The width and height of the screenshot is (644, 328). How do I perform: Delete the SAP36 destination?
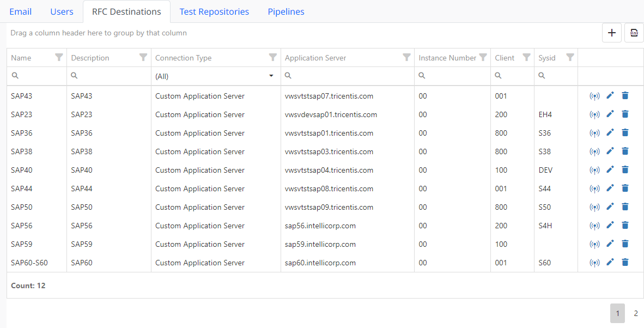point(625,133)
